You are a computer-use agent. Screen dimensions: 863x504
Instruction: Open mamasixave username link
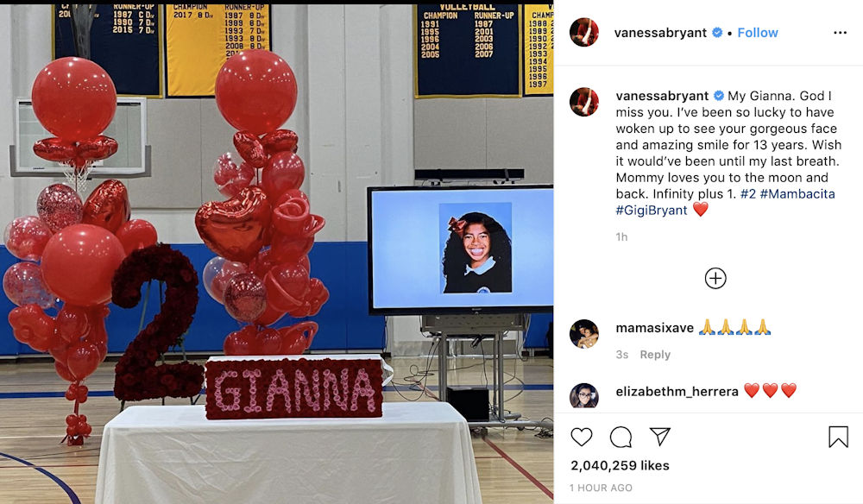click(x=654, y=328)
